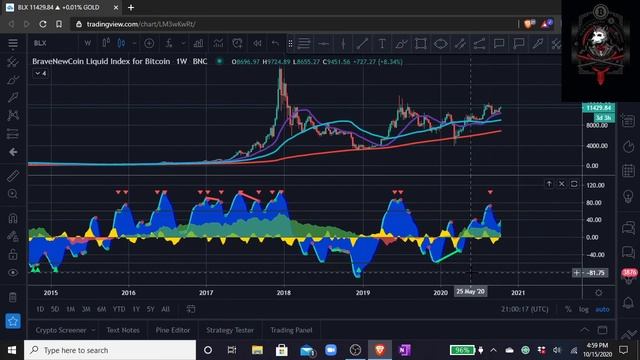
Task: Toggle hide all drawings eye icon
Action: (13, 273)
